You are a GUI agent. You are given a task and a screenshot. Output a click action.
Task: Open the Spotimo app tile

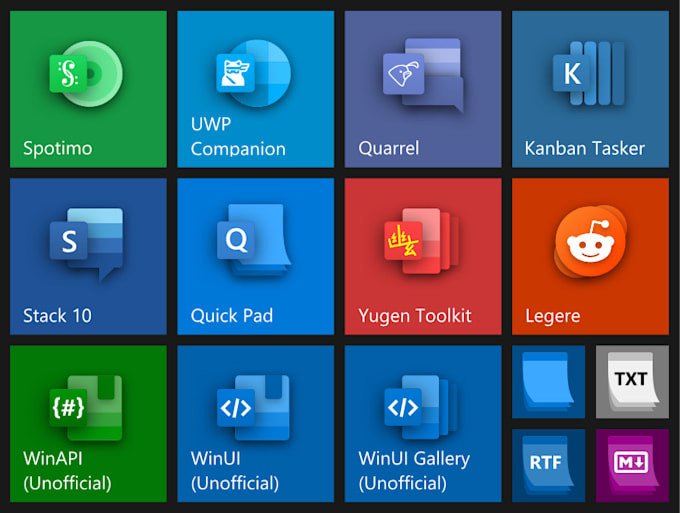[x=88, y=89]
